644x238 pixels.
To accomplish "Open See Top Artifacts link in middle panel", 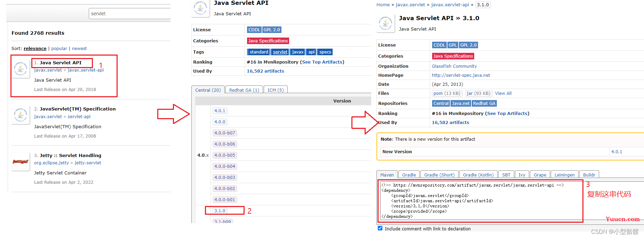I will click(322, 62).
